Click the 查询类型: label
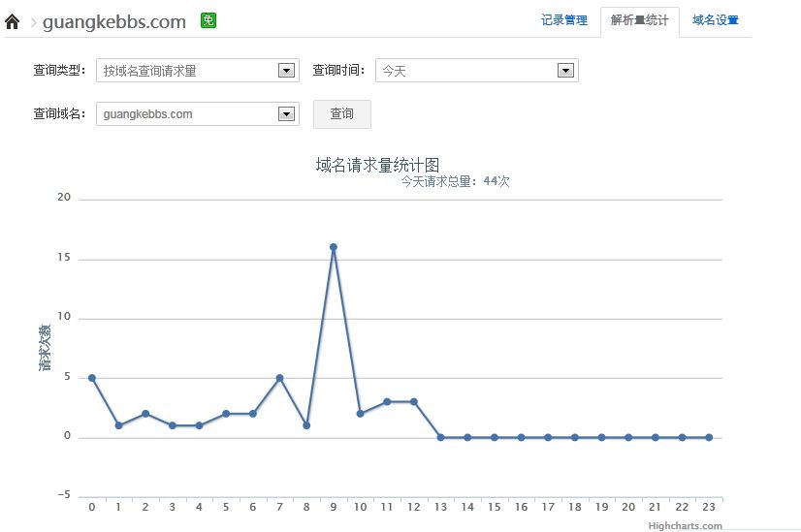 [x=59, y=70]
